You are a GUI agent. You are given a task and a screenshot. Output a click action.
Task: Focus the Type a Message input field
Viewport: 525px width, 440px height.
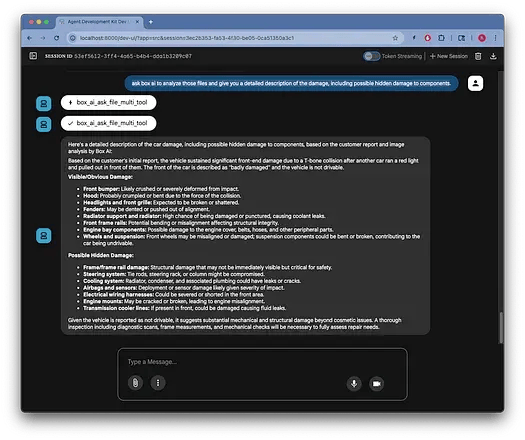tap(262, 362)
